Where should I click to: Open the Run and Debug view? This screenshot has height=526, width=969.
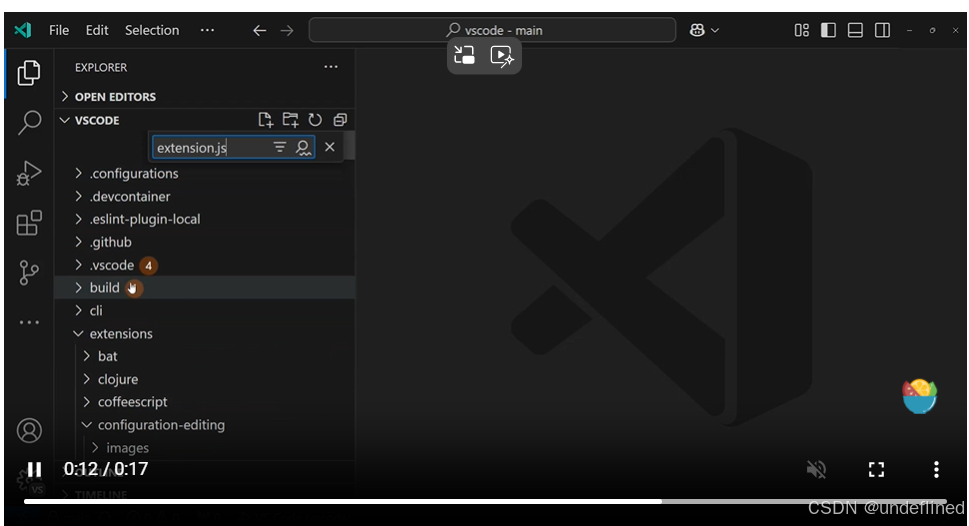[x=28, y=173]
